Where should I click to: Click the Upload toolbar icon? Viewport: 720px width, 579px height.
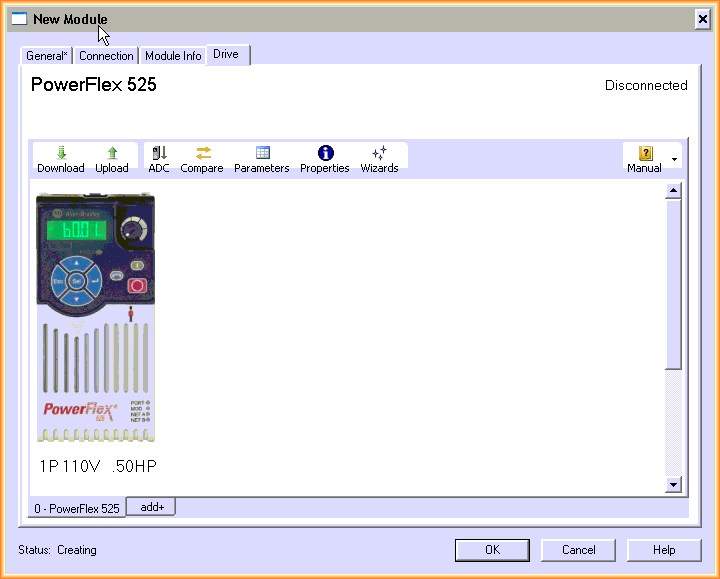[112, 154]
